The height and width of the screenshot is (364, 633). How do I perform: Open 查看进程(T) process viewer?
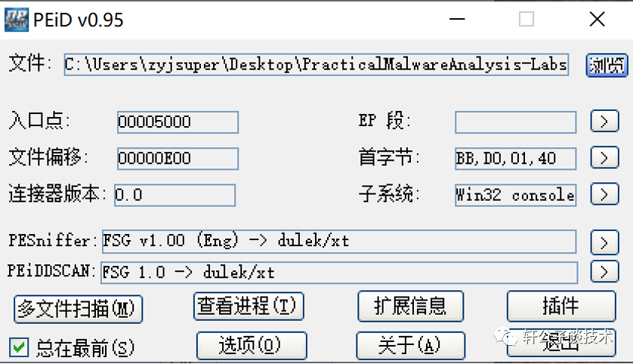coord(249,307)
